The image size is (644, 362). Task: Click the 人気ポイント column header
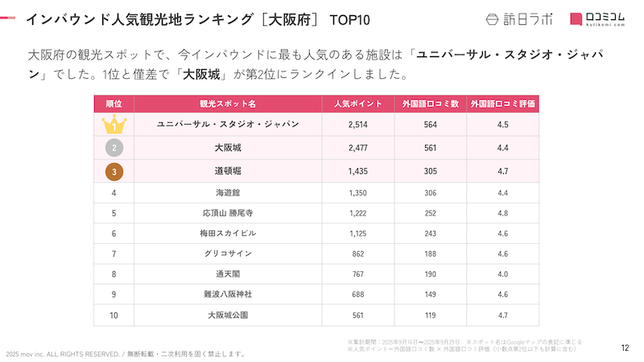click(357, 104)
